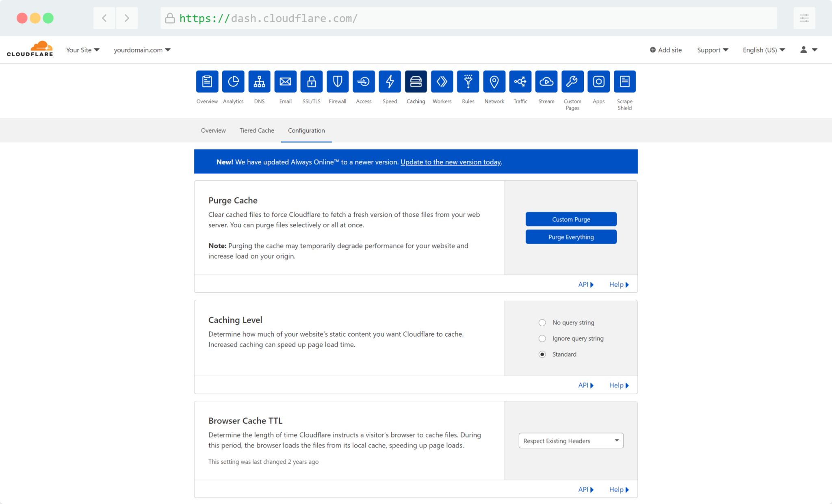Viewport: 832px width, 504px height.
Task: Open the English (US) language dropdown
Action: (x=764, y=50)
